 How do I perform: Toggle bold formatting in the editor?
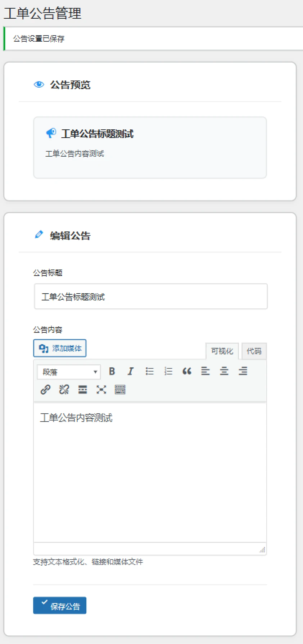coord(112,371)
